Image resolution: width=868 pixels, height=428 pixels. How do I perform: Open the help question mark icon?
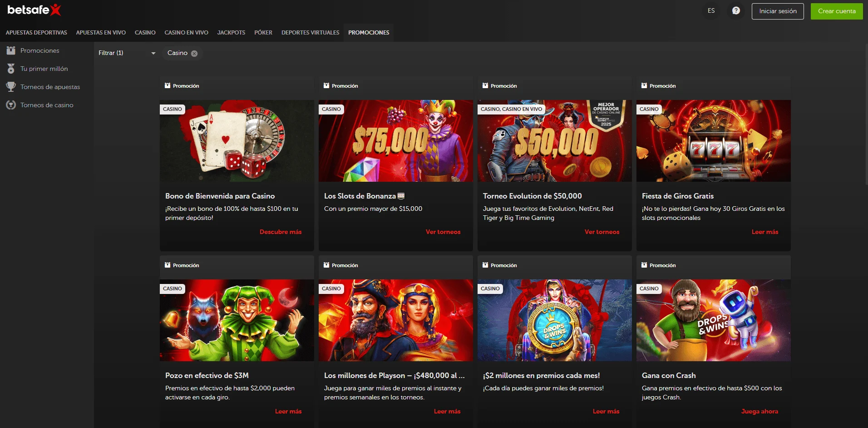pos(736,10)
